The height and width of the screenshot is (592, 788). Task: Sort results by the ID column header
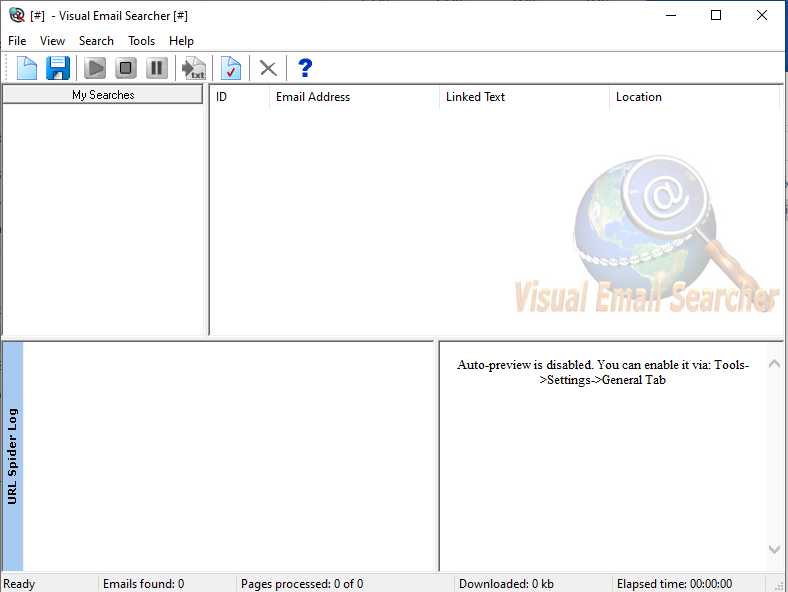click(x=238, y=97)
